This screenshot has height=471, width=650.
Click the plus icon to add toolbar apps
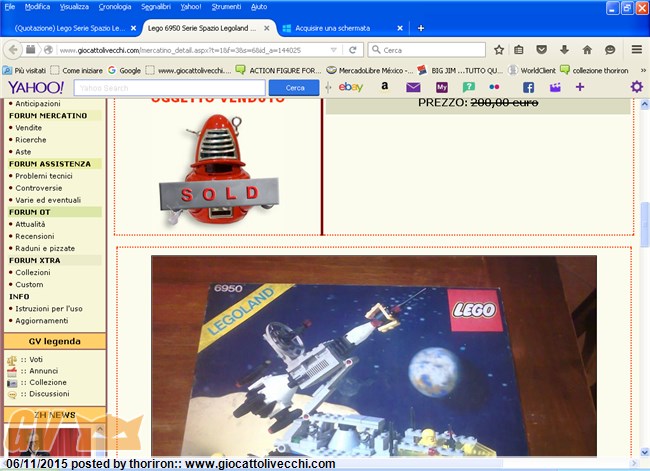click(580, 88)
